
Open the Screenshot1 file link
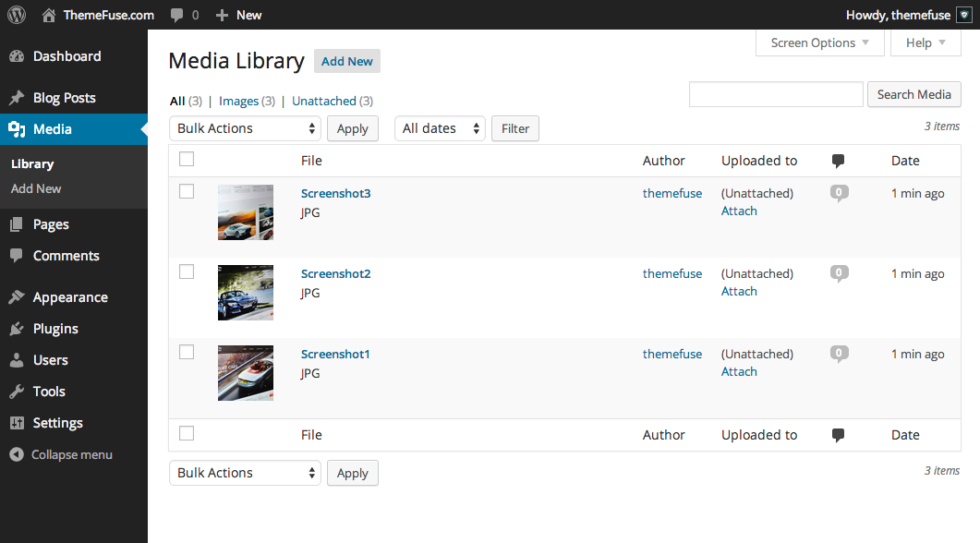point(335,355)
